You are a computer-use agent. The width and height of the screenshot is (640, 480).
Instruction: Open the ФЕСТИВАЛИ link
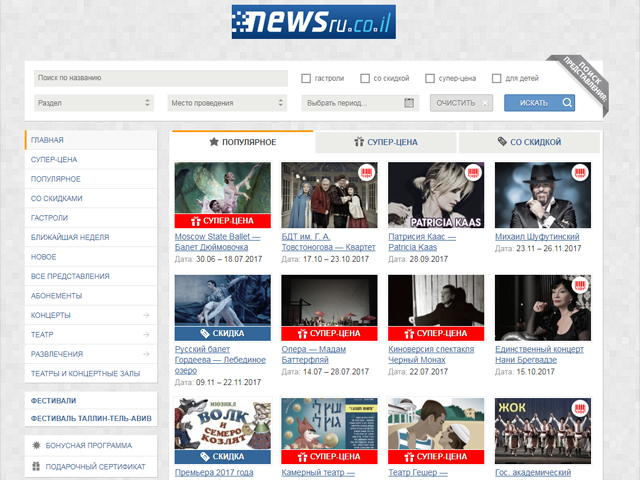tap(53, 400)
